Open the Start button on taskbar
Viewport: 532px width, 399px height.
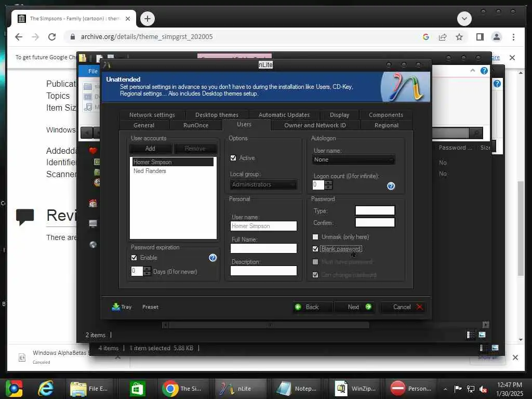point(14,389)
